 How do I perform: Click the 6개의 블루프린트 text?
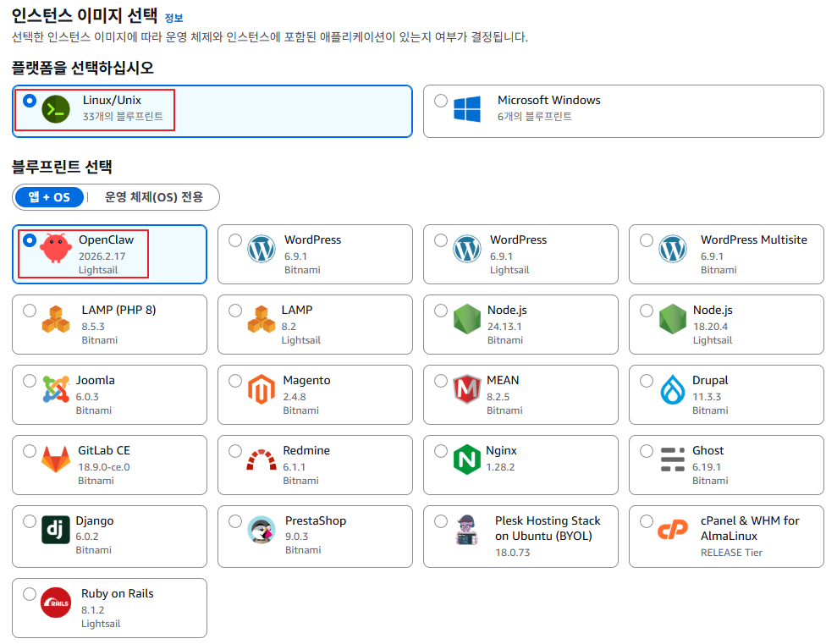535,116
